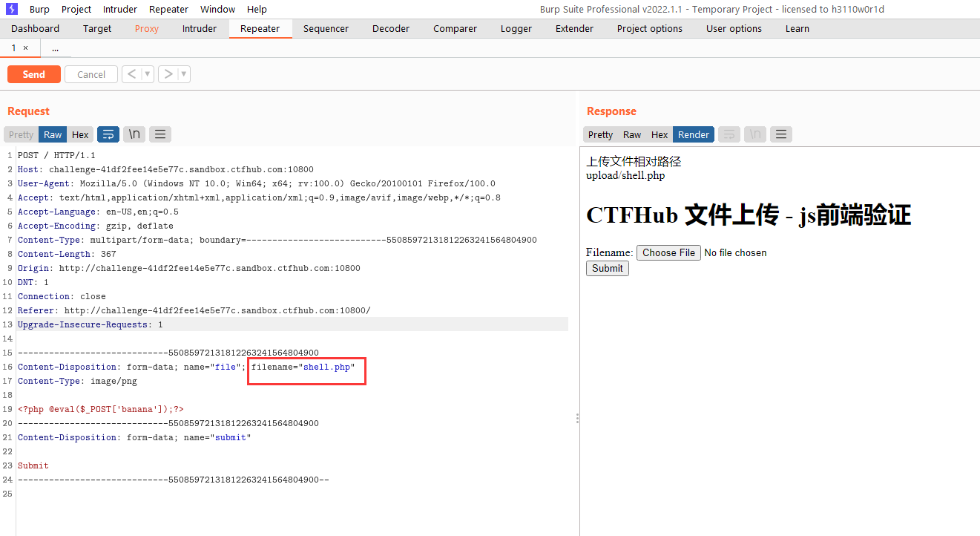This screenshot has height=536, width=980.
Task: Click the Cancel button
Action: (x=91, y=74)
